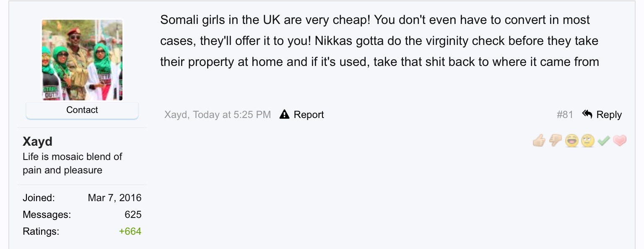This screenshot has width=644, height=249.
Task: Select the eye-roll emoji rating
Action: click(x=587, y=141)
